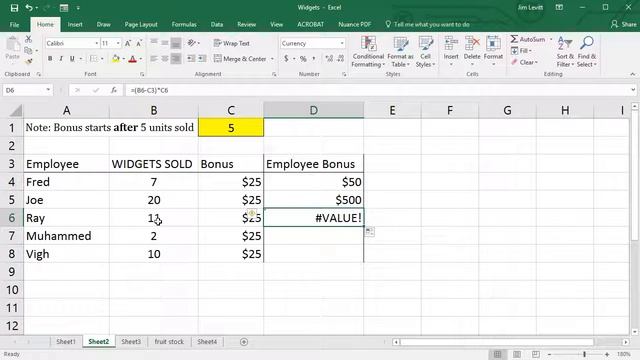Switch to the Data ribbon tab
640x360 pixels.
click(217, 24)
